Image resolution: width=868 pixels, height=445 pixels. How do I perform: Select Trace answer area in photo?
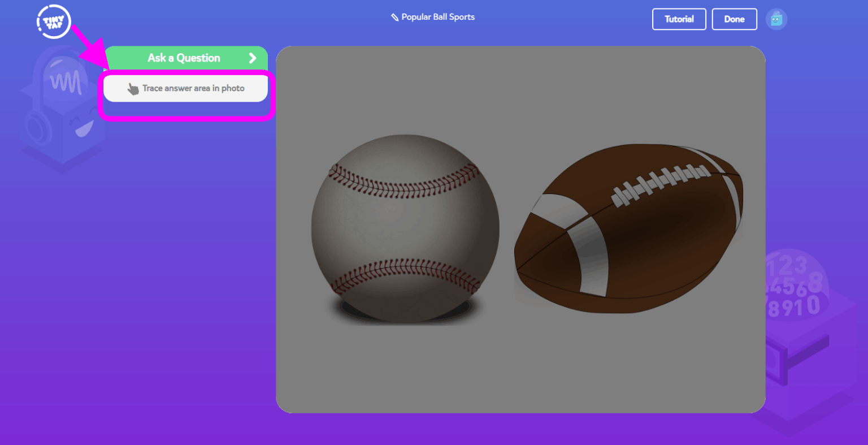tap(185, 88)
